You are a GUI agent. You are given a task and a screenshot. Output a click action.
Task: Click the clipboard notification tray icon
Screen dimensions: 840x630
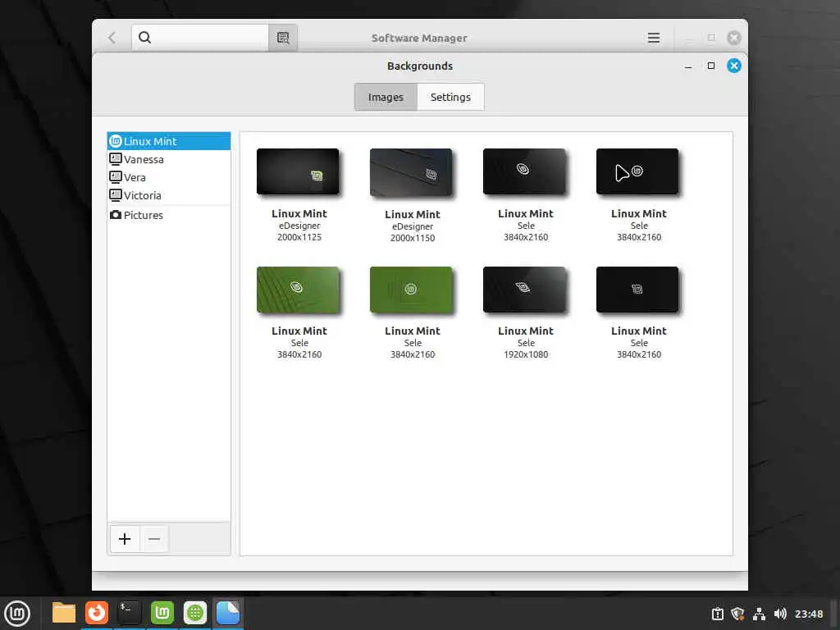717,614
